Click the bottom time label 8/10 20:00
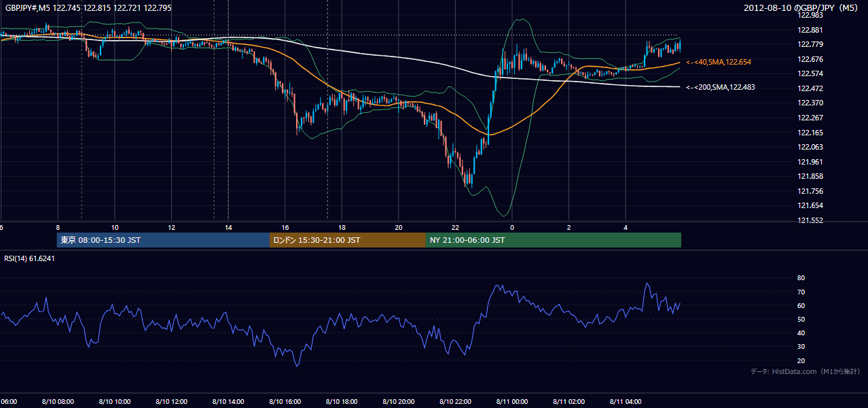This screenshot has height=408, width=868. pos(398,402)
